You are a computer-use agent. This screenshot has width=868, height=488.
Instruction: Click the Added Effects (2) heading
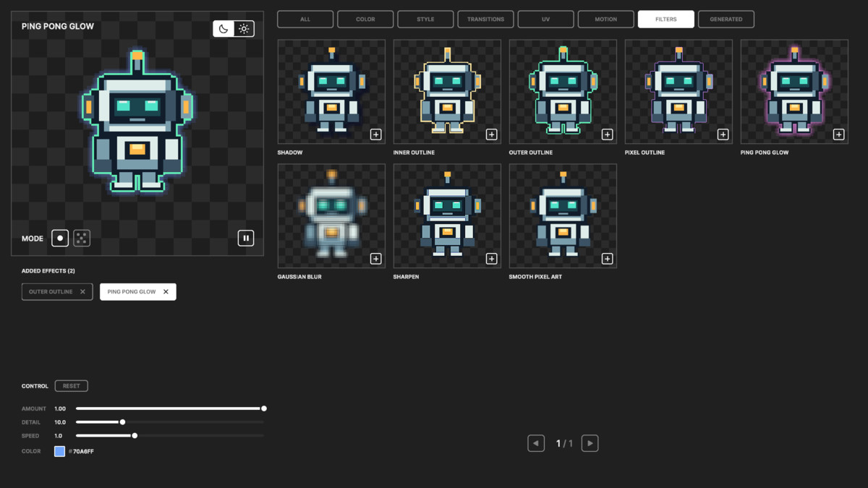[x=48, y=271]
